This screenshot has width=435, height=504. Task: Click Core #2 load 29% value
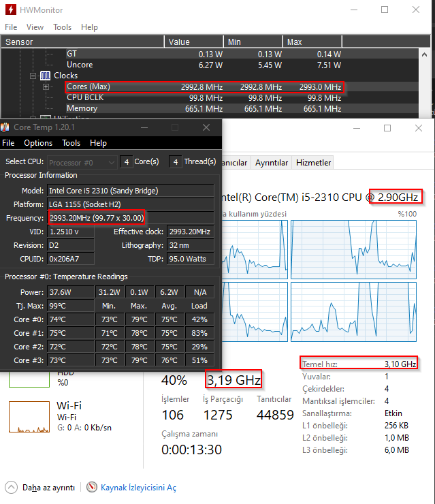coord(199,347)
